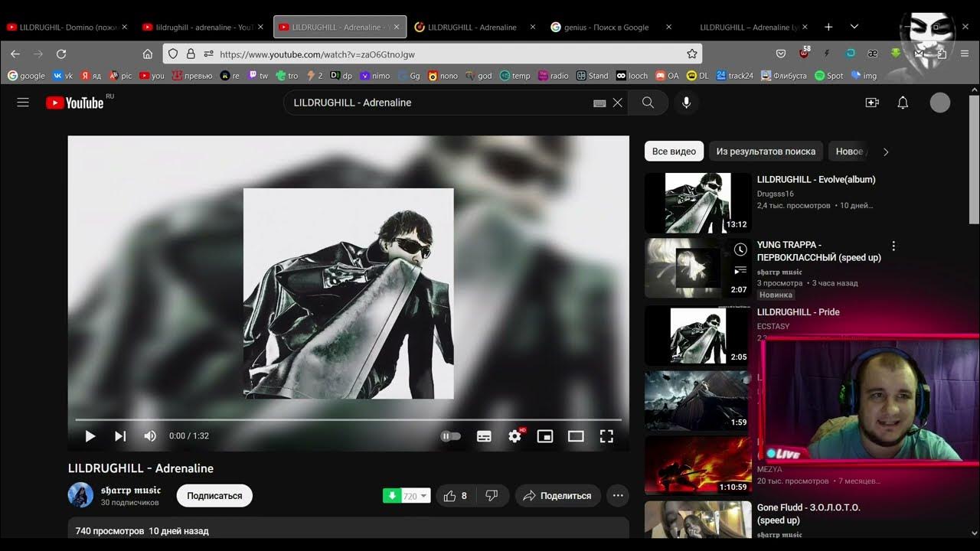Click the video progress bar
Image resolution: width=980 pixels, height=551 pixels.
pyautogui.click(x=348, y=419)
